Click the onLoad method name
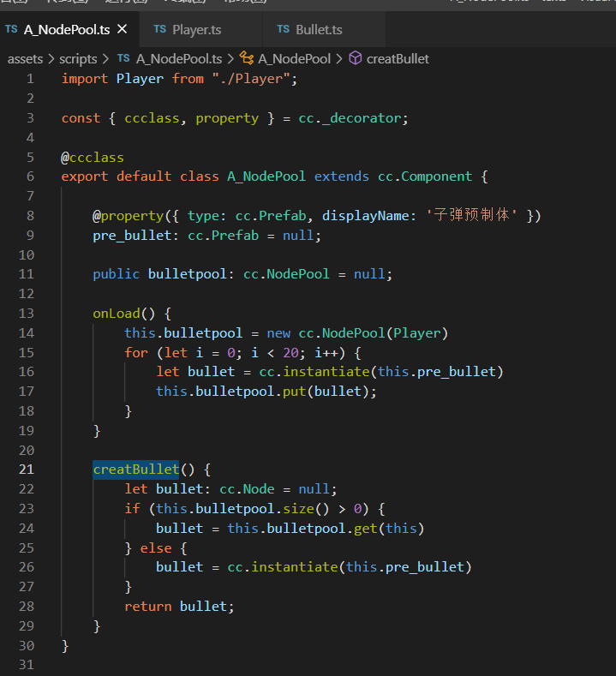 click(x=117, y=314)
